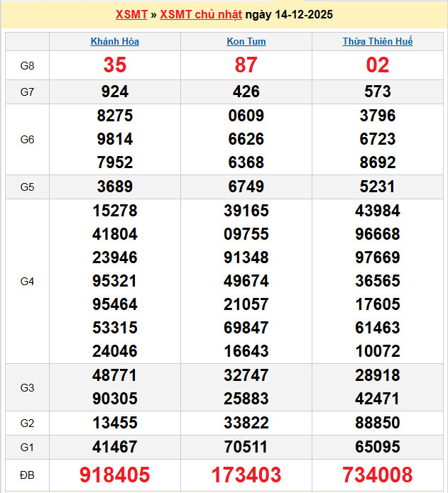This screenshot has height=493, width=448.
Task: Click the red G8 result 87
Action: (246, 65)
